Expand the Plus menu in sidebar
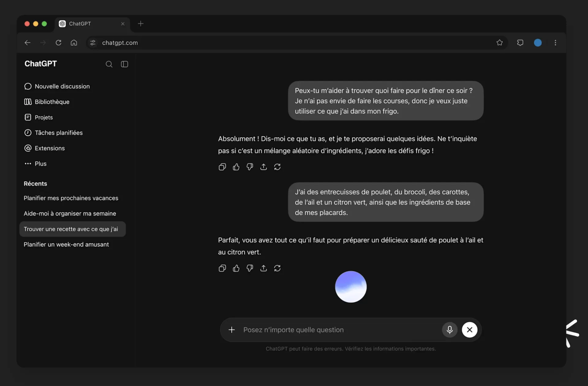 click(36, 164)
